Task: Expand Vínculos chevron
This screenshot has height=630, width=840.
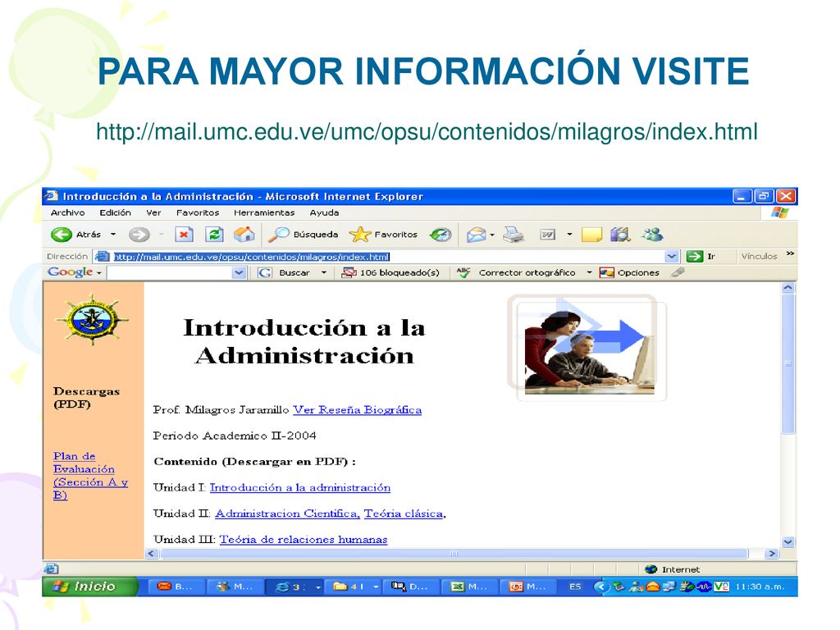Action: click(x=790, y=254)
